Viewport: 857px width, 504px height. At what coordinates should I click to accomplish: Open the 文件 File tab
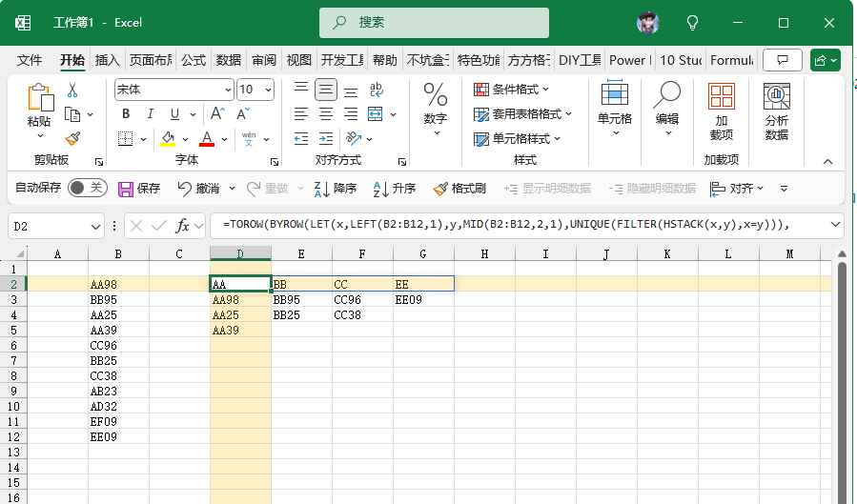coord(29,60)
